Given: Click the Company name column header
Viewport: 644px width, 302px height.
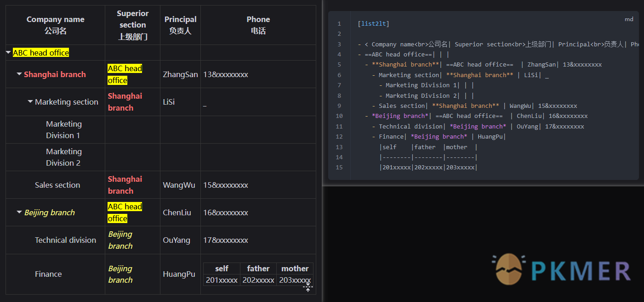Looking at the screenshot, I should coord(56,25).
